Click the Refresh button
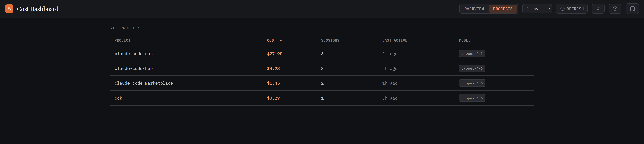The width and height of the screenshot is (644, 144). [x=571, y=9]
